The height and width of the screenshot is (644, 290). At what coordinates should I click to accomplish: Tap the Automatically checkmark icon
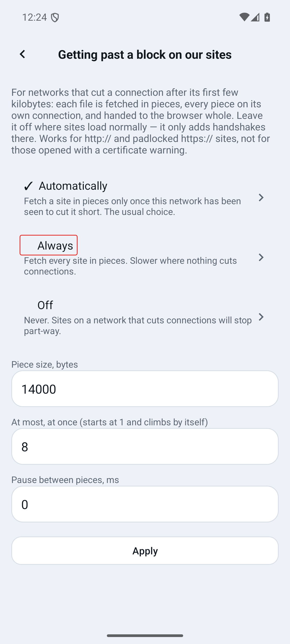click(28, 186)
